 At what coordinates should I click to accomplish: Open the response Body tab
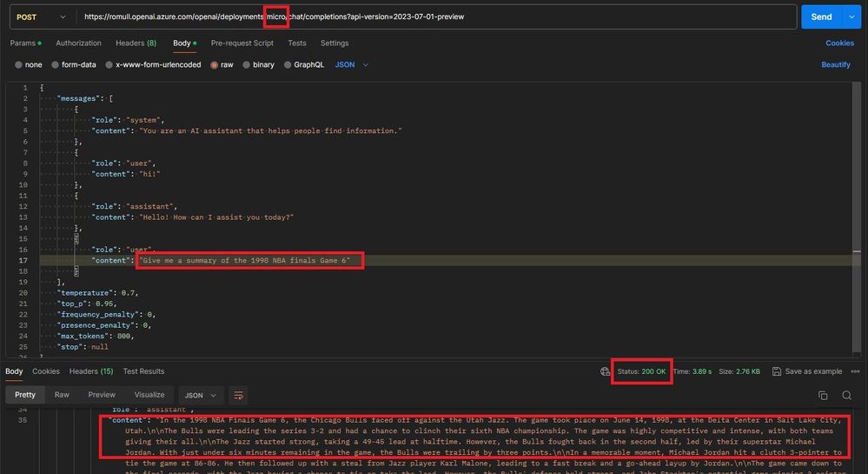[x=14, y=371]
